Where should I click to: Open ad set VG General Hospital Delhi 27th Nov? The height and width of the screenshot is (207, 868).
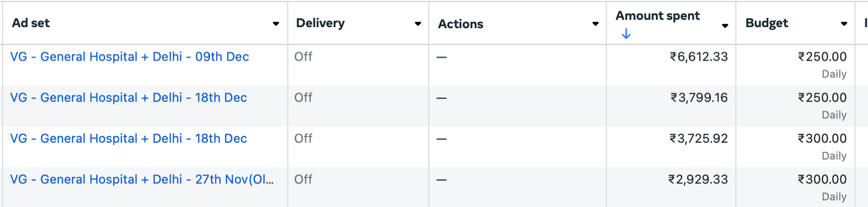(x=142, y=179)
